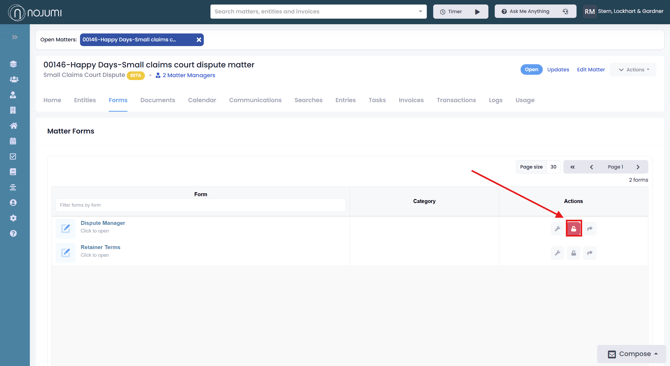
Task: Close the 00146-Happy Days open matter chip
Action: pos(199,40)
